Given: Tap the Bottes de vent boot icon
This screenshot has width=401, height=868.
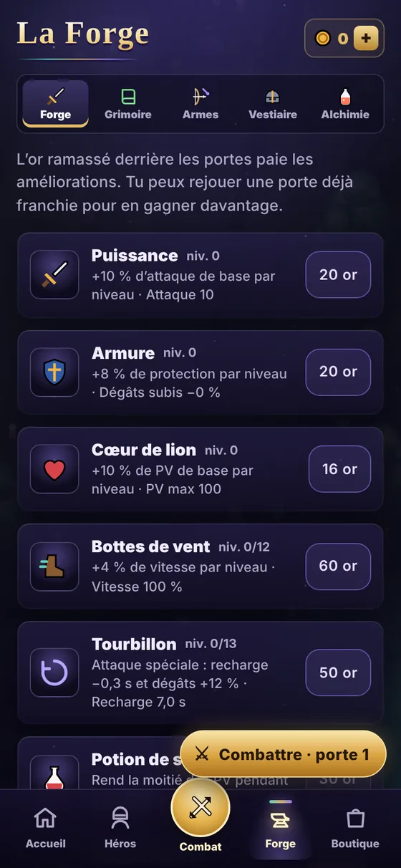Looking at the screenshot, I should point(54,566).
